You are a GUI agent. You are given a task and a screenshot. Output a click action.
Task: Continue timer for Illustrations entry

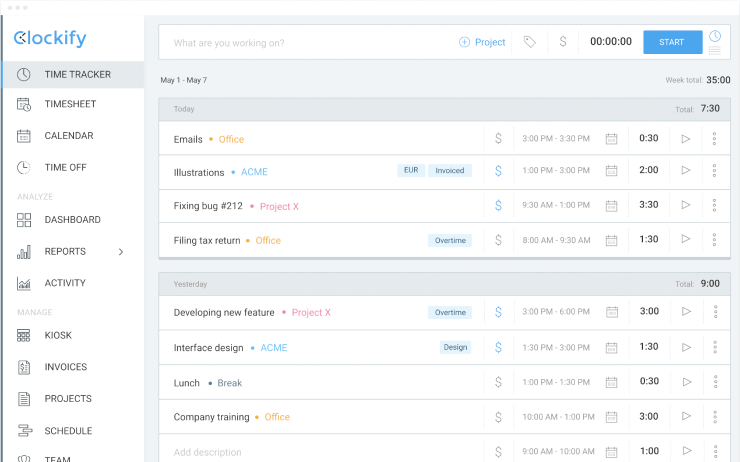point(686,170)
